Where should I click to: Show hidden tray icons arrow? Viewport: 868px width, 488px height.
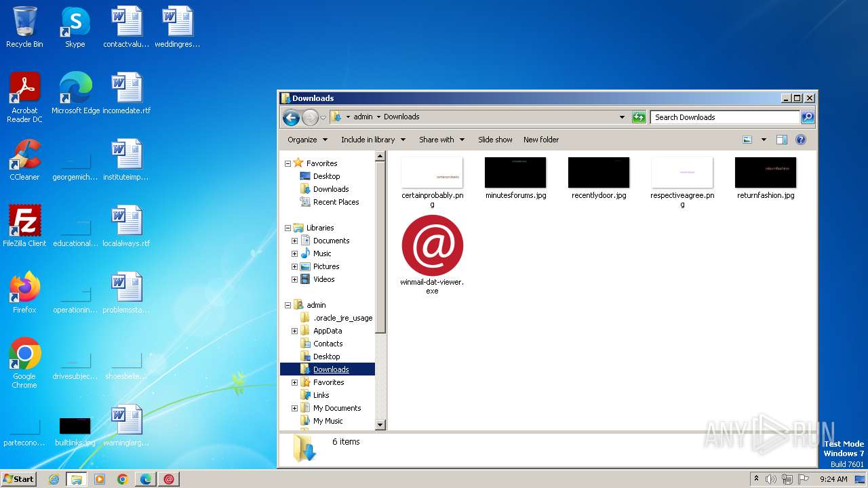(756, 479)
